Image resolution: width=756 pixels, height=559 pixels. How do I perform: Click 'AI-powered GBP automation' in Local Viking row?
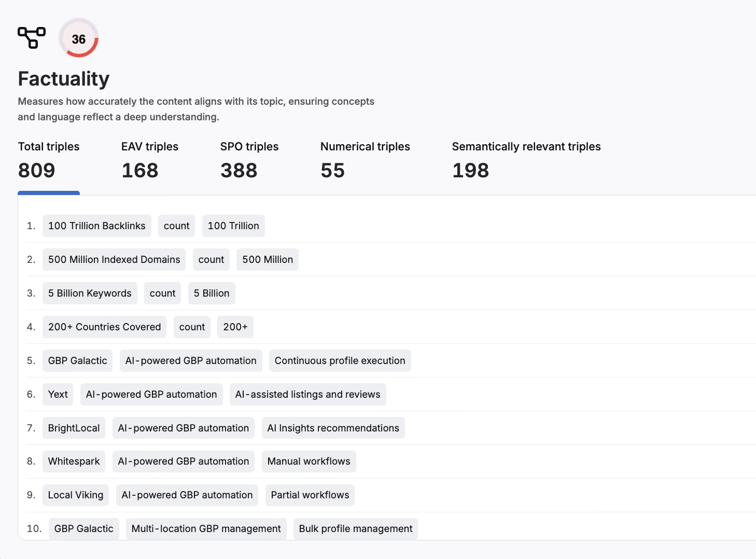pyautogui.click(x=187, y=495)
